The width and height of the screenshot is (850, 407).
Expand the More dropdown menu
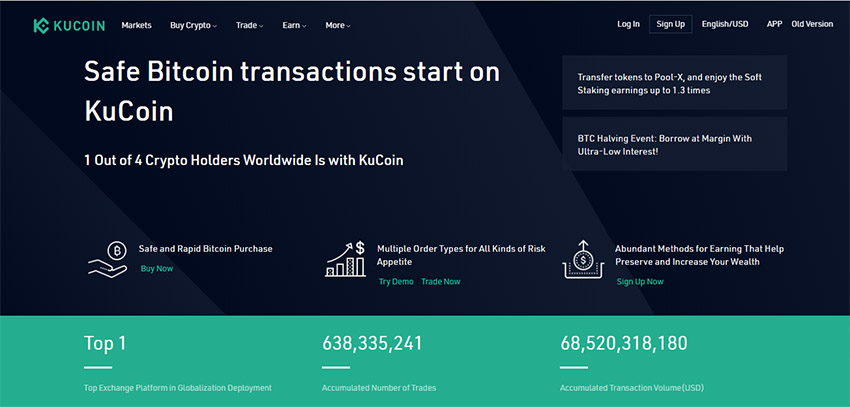[x=338, y=25]
